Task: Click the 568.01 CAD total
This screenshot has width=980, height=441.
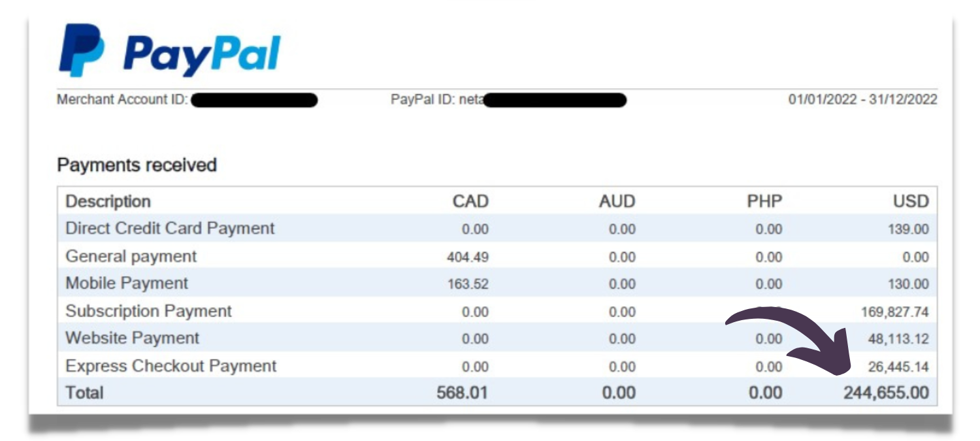Action: pyautogui.click(x=463, y=393)
